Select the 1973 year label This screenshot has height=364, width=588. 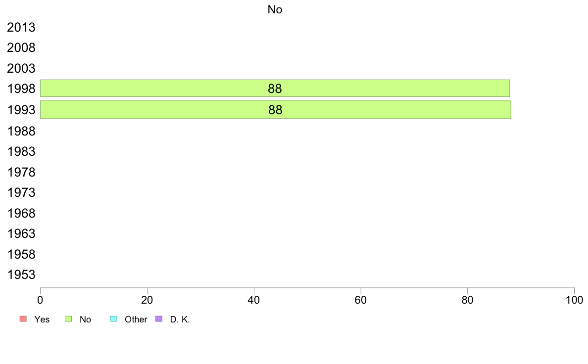click(21, 193)
